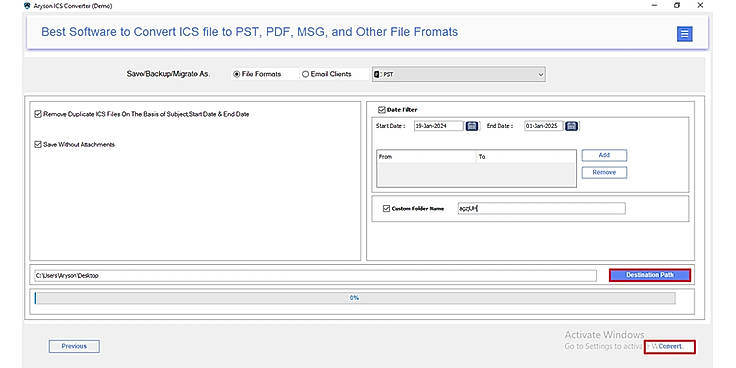Click the Start Date label
This screenshot has width=736, height=368.
(x=390, y=126)
